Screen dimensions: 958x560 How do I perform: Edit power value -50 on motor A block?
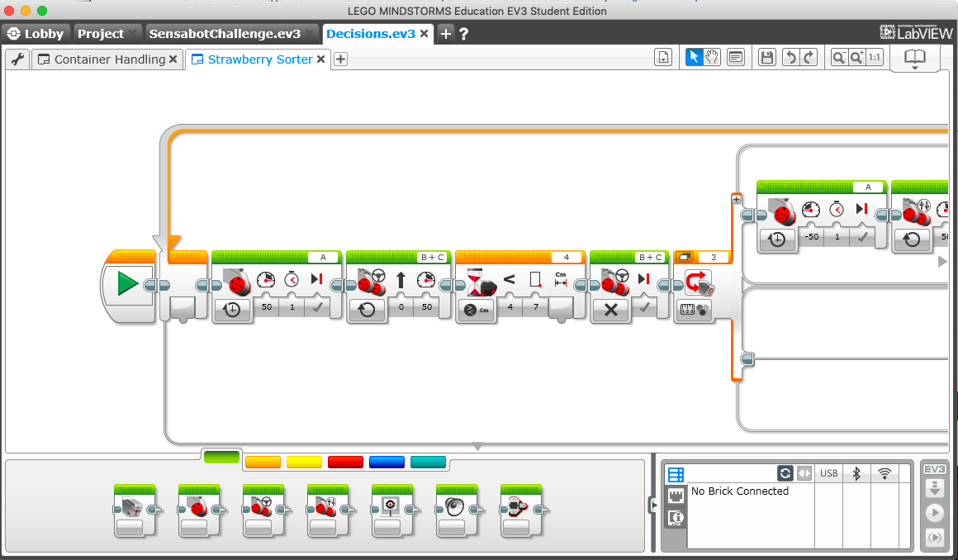coord(811,236)
